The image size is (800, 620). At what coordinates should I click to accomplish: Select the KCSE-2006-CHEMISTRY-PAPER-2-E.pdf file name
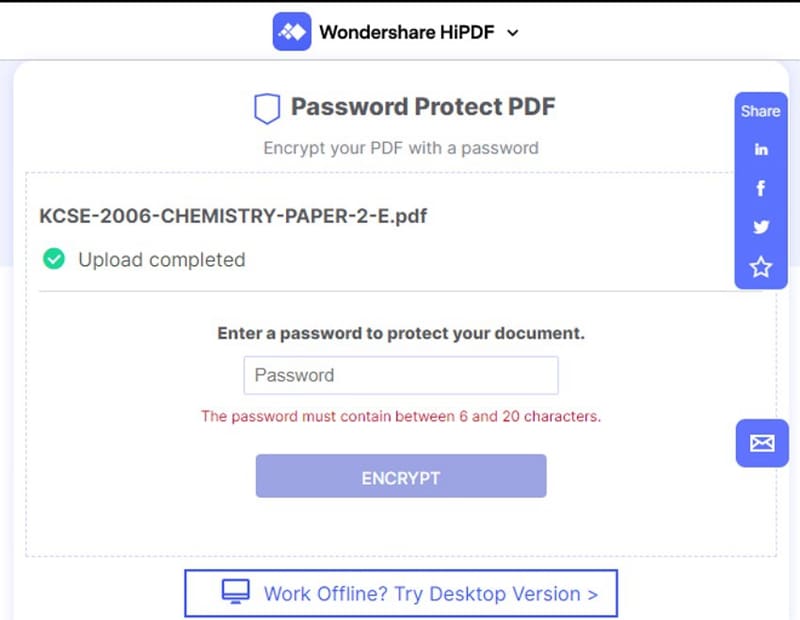(233, 216)
